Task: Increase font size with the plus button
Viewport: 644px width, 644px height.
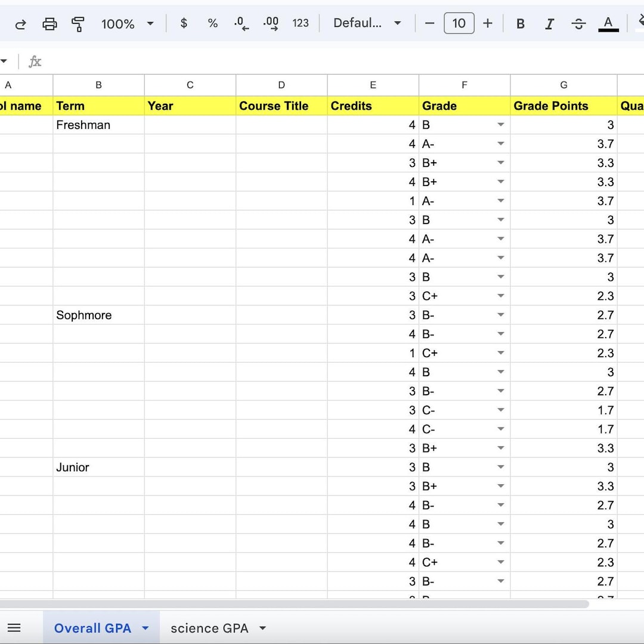Action: coord(488,24)
